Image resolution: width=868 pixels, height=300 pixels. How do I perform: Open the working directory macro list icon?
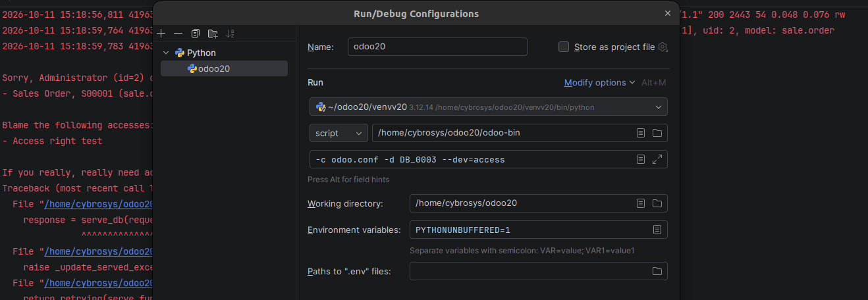pyautogui.click(x=640, y=203)
